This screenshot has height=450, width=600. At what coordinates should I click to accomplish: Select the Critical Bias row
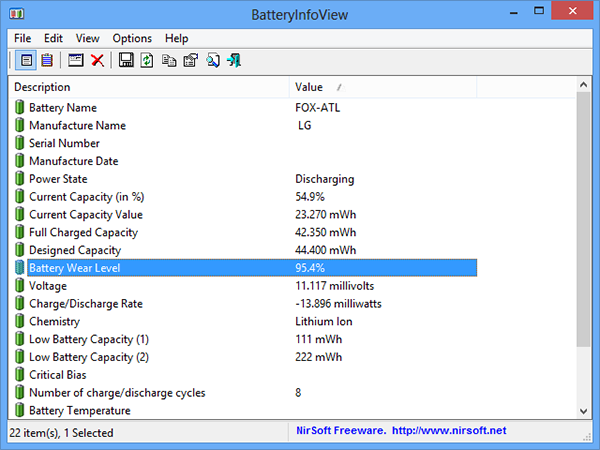[x=243, y=375]
